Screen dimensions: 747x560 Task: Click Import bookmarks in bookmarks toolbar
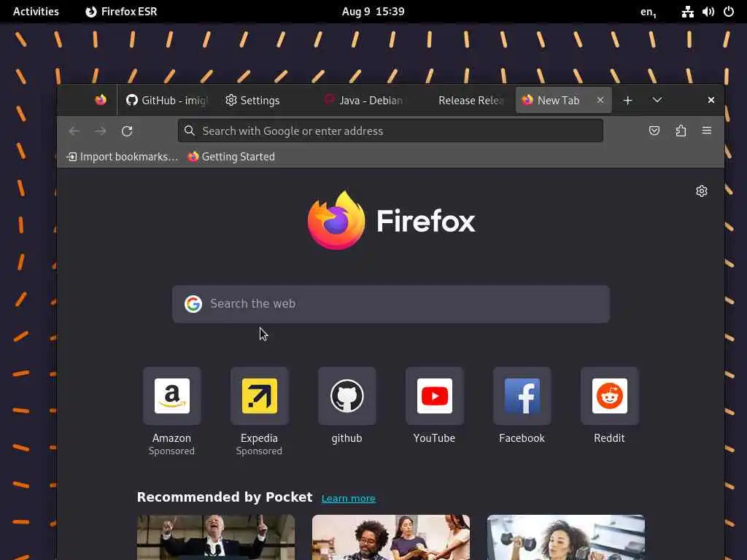123,157
